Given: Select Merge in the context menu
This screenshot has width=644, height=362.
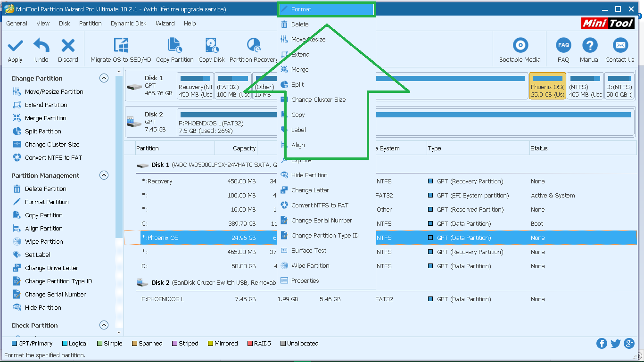Looking at the screenshot, I should (326, 70).
